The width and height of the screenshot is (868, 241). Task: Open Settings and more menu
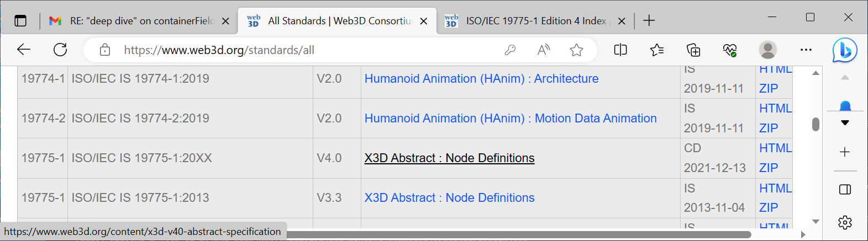806,50
